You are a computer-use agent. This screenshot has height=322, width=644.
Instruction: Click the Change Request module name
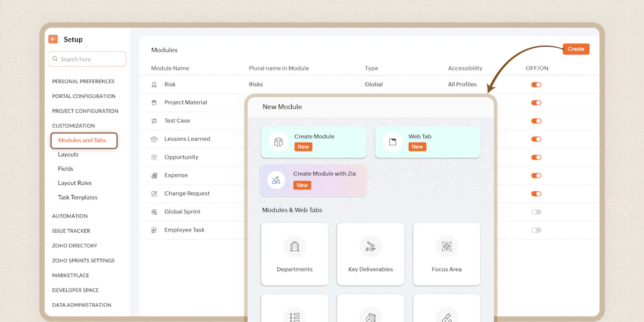point(187,194)
